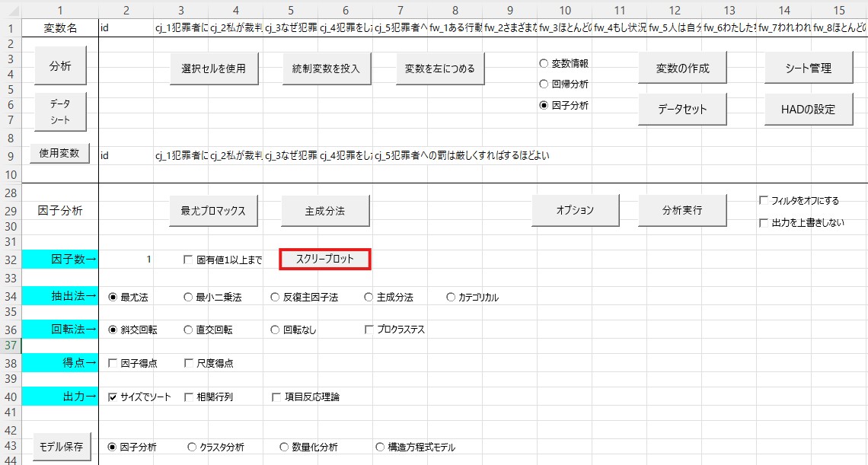Enable the 固有値1以上まで checkbox
Viewport: 868px width, 465px height.
pos(189,260)
